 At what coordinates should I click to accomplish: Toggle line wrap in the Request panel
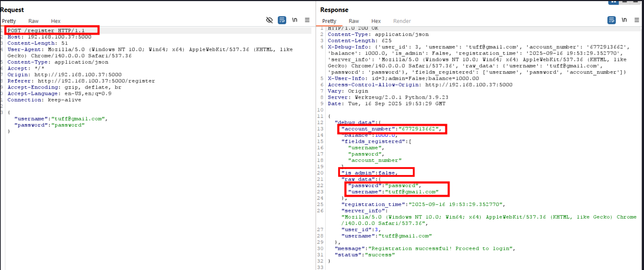(282, 20)
